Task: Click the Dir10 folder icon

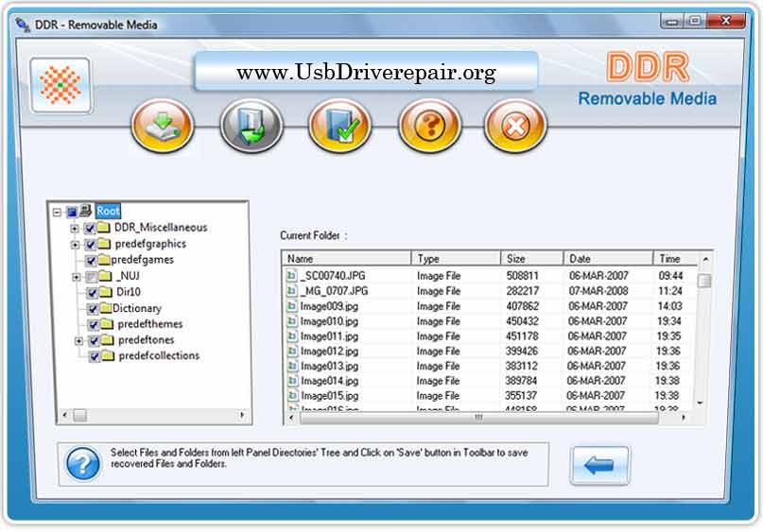Action: point(106,292)
